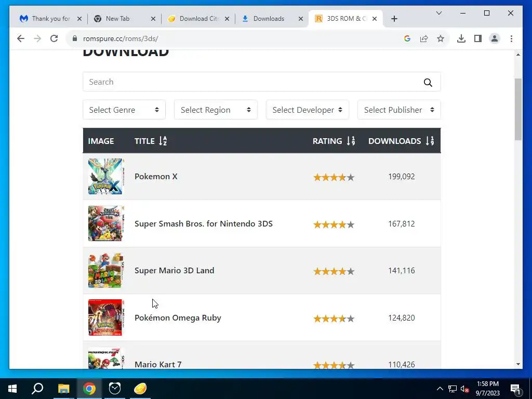This screenshot has height=399, width=532.
Task: Click the Pokemon X cover image
Action: tap(106, 177)
